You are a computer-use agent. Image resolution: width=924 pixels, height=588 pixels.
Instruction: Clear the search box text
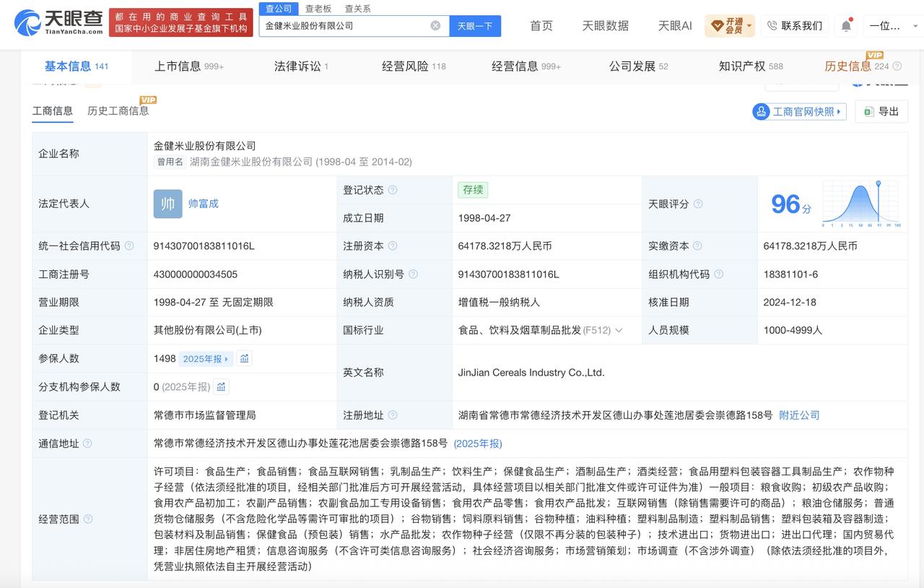(435, 25)
